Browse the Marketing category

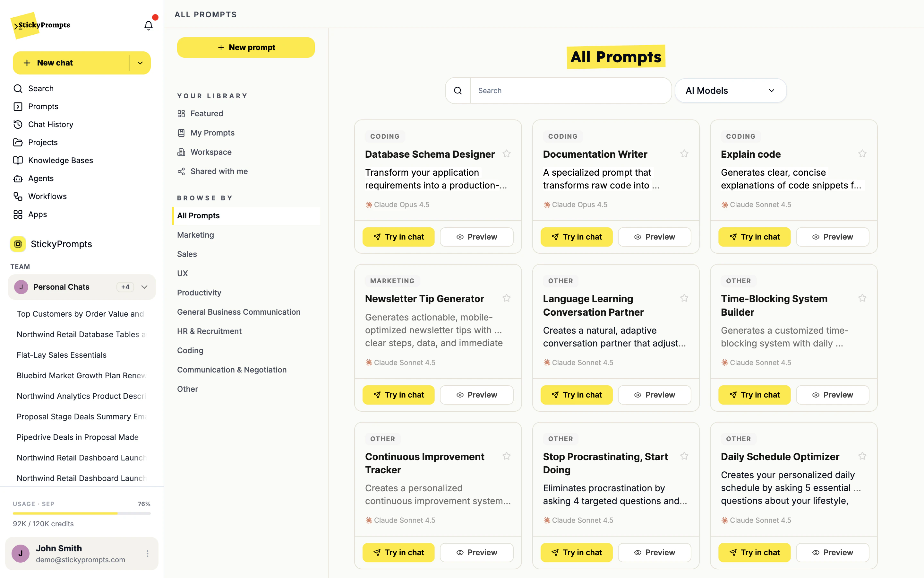tap(195, 235)
